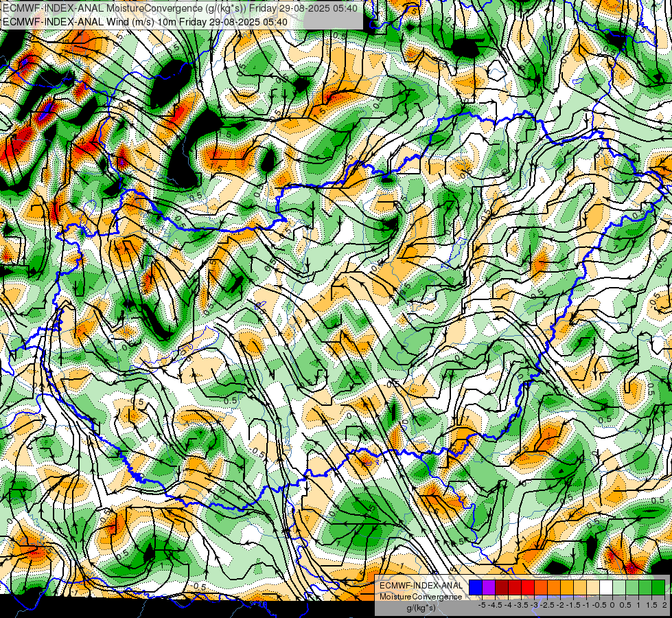The height and width of the screenshot is (618, 672).
Task: Select the pale peach swatch beside white
Action: [593, 587]
